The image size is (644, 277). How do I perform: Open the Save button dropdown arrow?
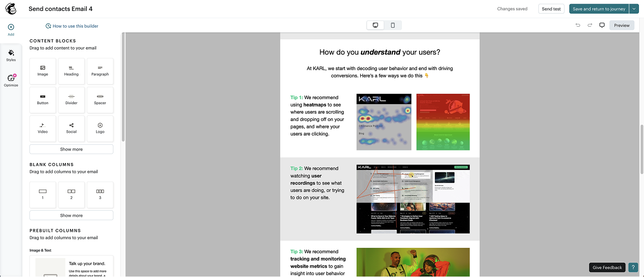pos(634,8)
